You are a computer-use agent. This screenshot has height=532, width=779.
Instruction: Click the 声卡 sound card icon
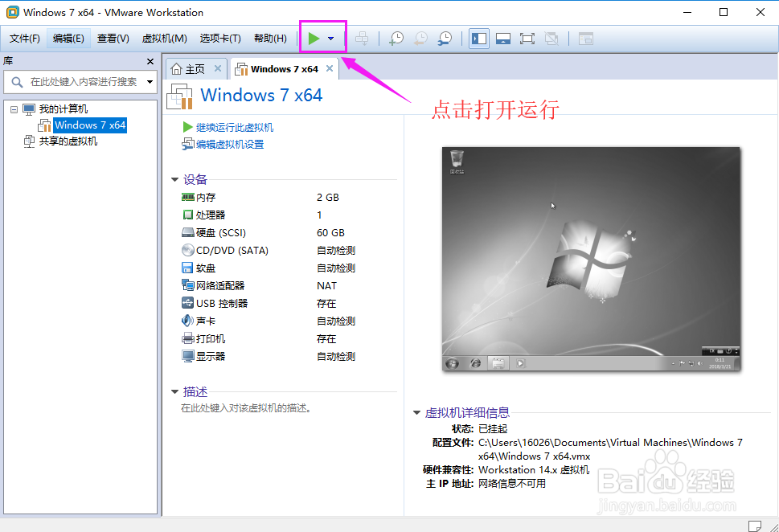[188, 321]
